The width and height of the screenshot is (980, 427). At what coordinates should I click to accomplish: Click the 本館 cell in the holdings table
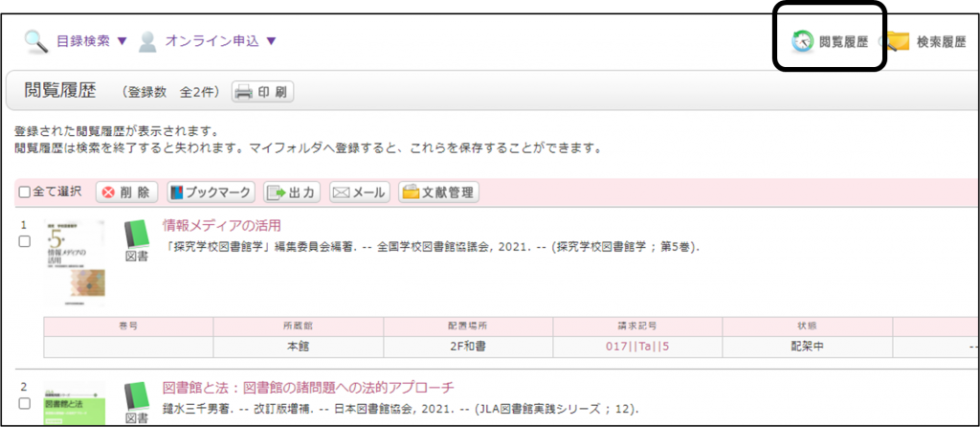point(299,347)
